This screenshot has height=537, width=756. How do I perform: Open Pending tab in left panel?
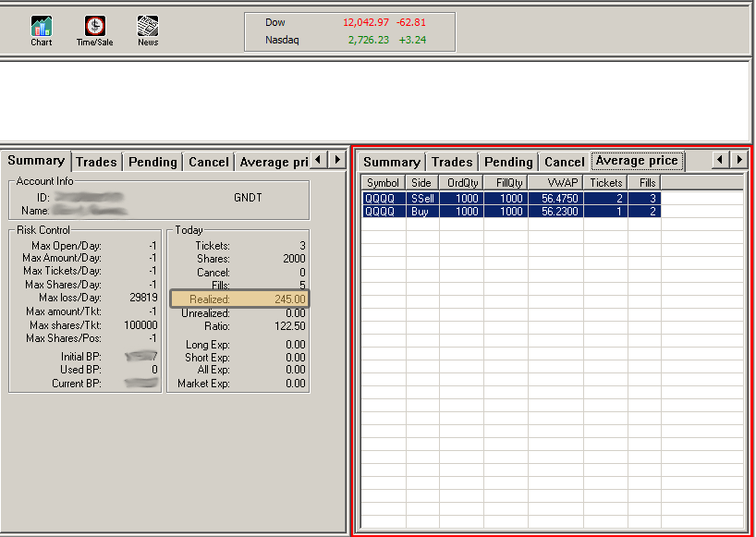pyautogui.click(x=152, y=162)
